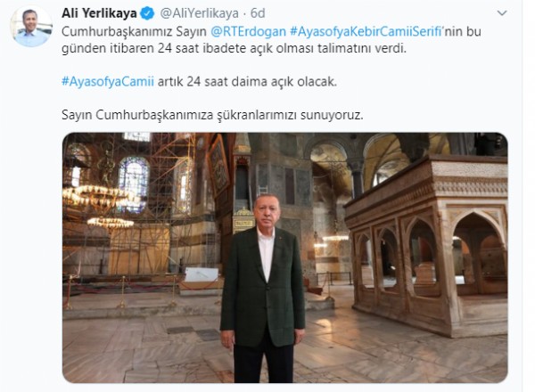
Task: Click the stained glass window in photo
Action: (x=134, y=184)
